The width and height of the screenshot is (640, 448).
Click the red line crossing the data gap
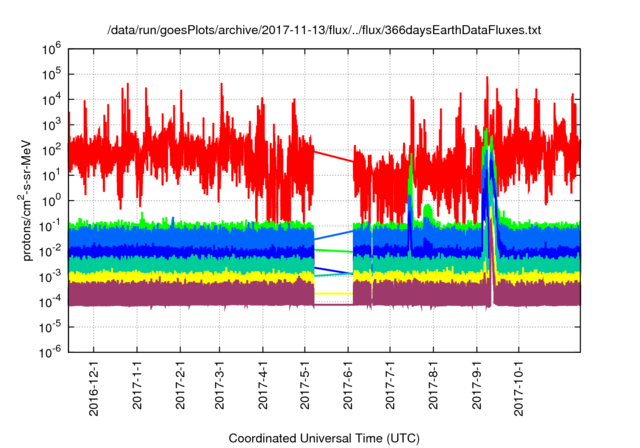[333, 156]
